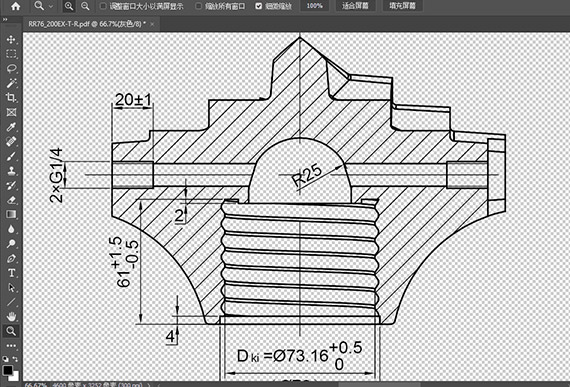Enable the resize windows to fit checkbox

103,6
